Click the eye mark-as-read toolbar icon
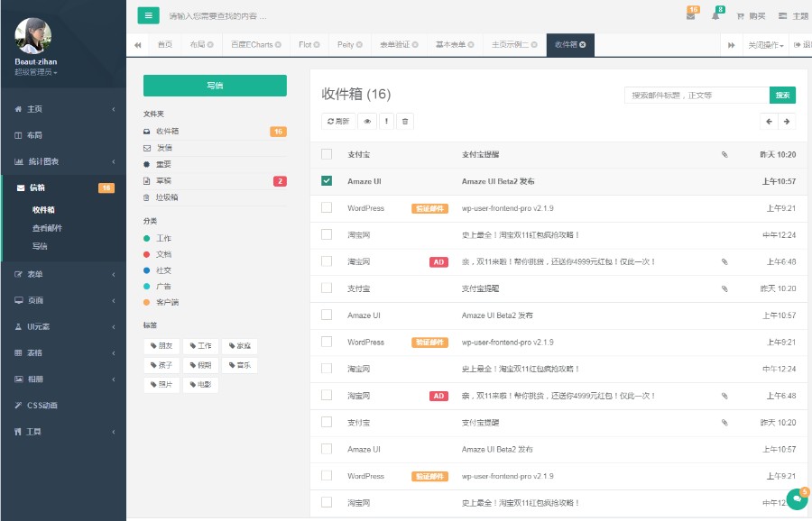The width and height of the screenshot is (812, 521). [367, 122]
